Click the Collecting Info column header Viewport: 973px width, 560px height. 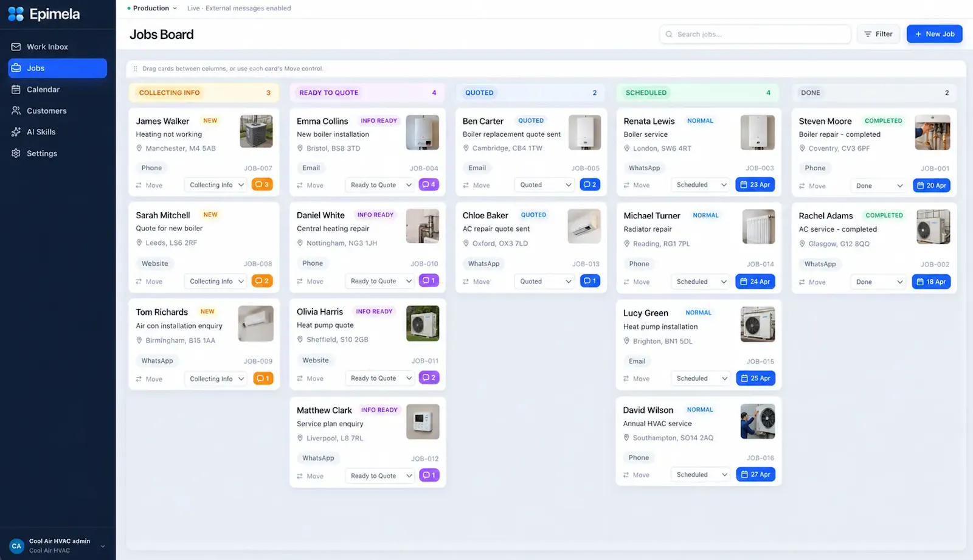204,92
